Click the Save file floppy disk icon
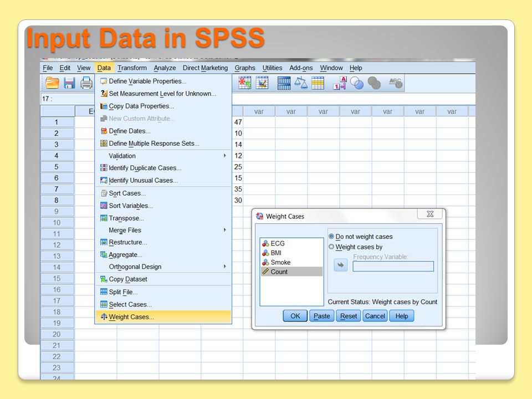The height and width of the screenshot is (399, 532). pos(69,83)
